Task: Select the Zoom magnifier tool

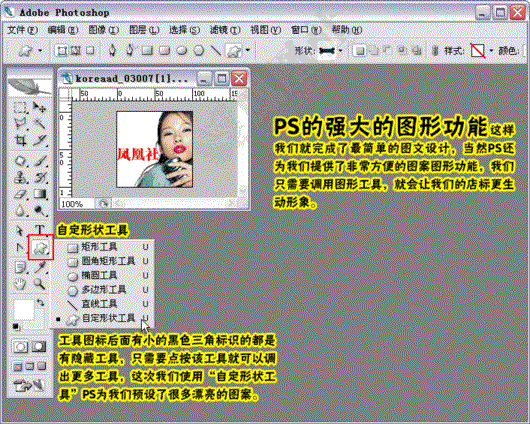Action: point(40,284)
